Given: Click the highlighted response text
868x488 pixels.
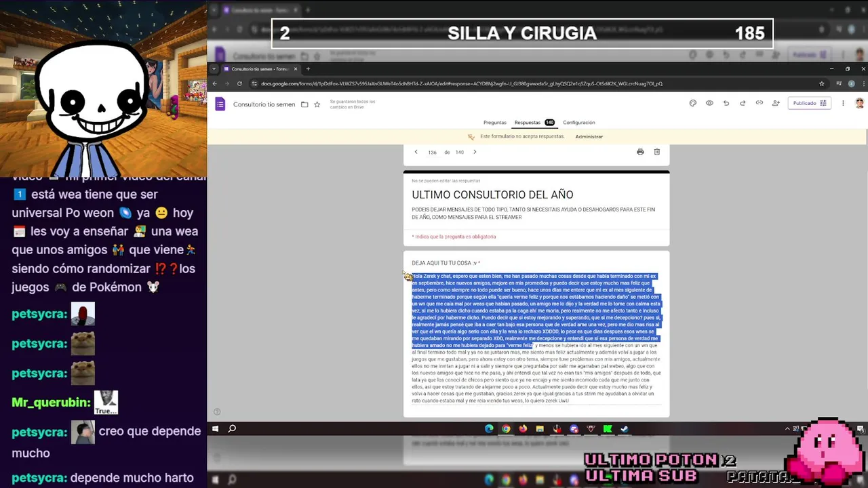Looking at the screenshot, I should (536, 310).
